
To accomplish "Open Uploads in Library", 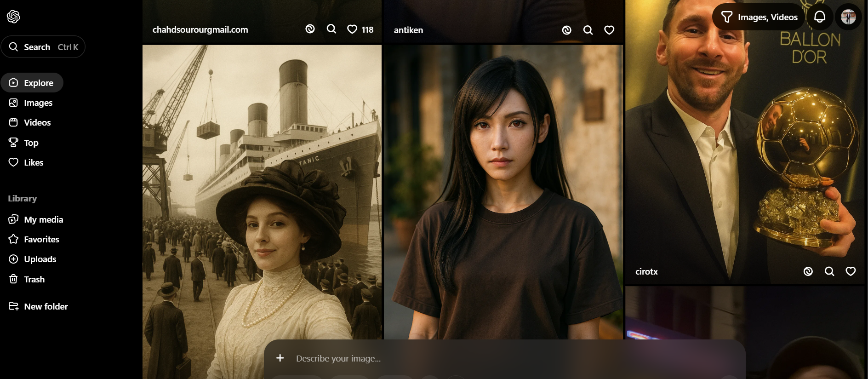I will point(33,259).
